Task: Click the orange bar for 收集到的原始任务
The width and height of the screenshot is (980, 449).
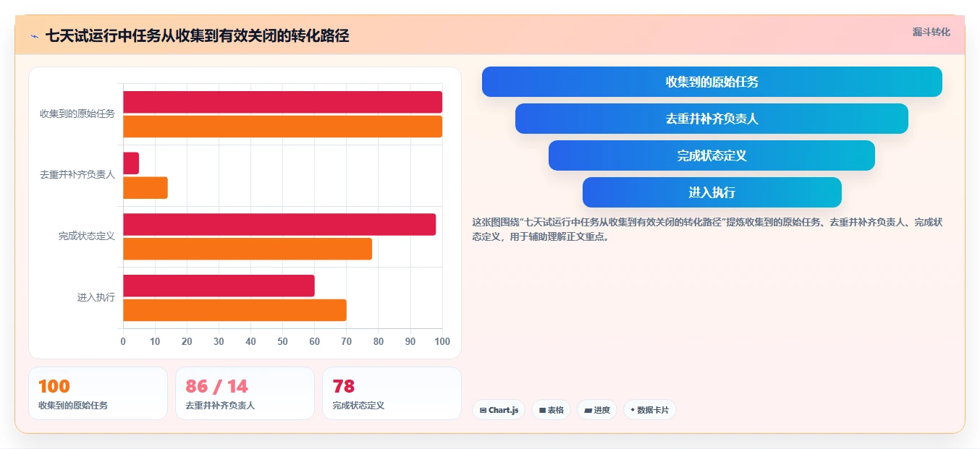Action: tap(282, 127)
